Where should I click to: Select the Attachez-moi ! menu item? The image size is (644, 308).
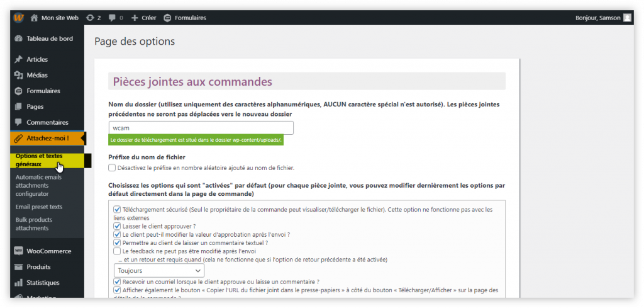point(48,138)
